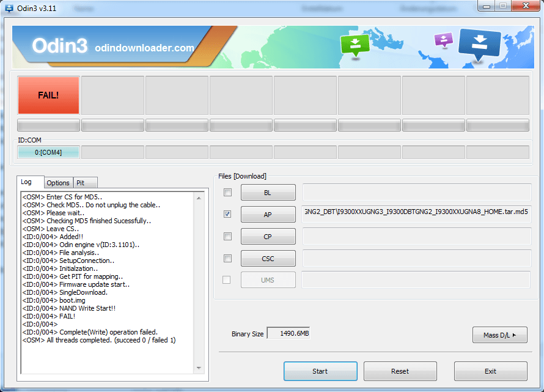Click the empty CSC file path field
This screenshot has height=392, width=544.
pyautogui.click(x=417, y=258)
